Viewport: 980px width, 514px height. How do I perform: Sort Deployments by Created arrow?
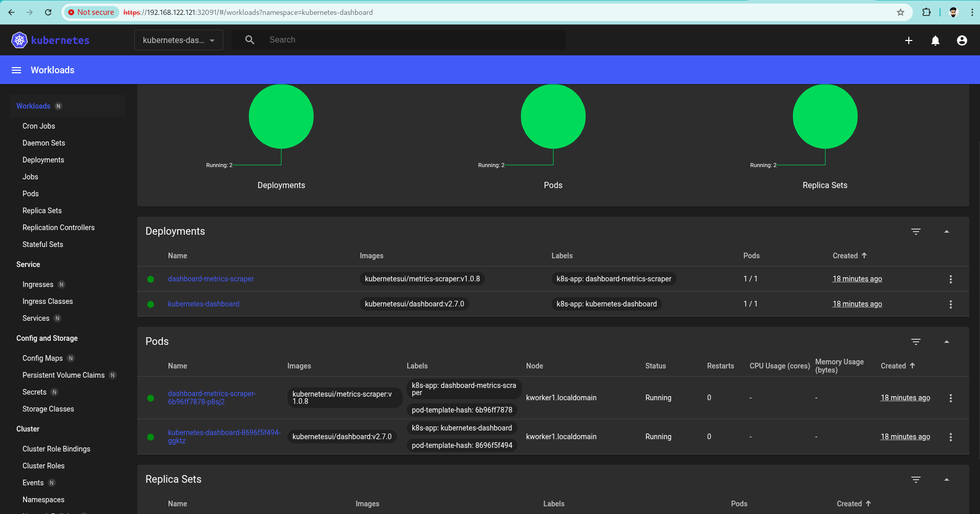pyautogui.click(x=864, y=255)
